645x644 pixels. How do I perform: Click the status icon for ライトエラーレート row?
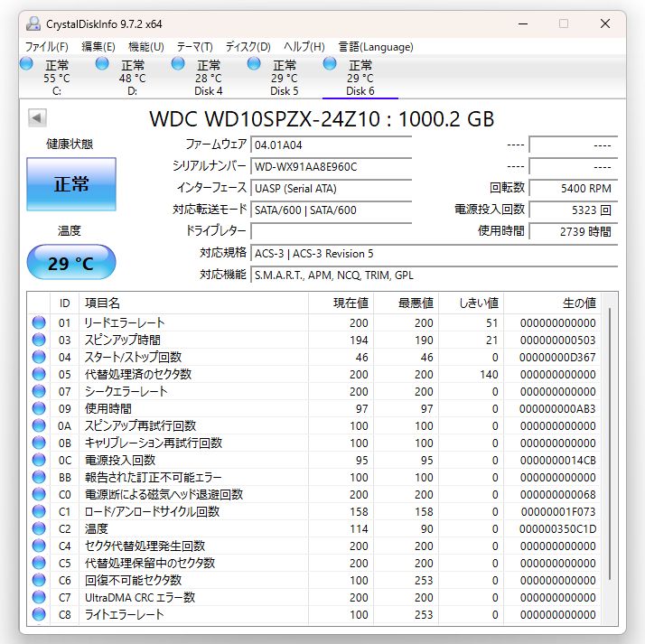[x=39, y=614]
